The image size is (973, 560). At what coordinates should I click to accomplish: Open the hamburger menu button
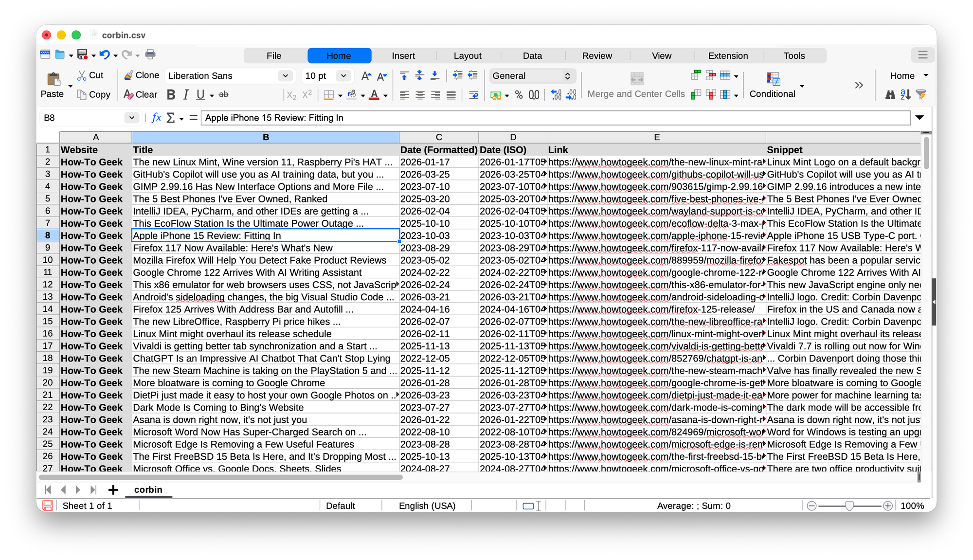click(922, 55)
